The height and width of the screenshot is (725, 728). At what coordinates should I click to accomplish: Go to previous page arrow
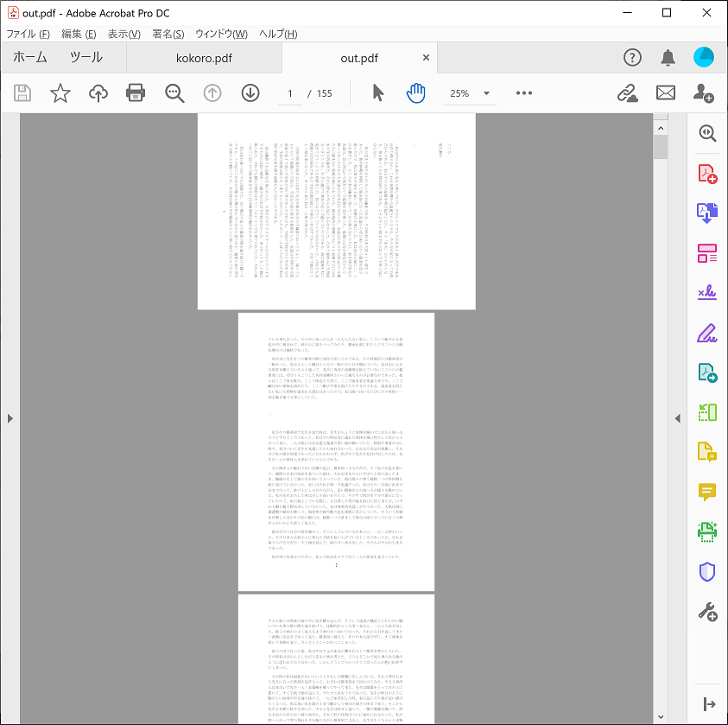[212, 93]
